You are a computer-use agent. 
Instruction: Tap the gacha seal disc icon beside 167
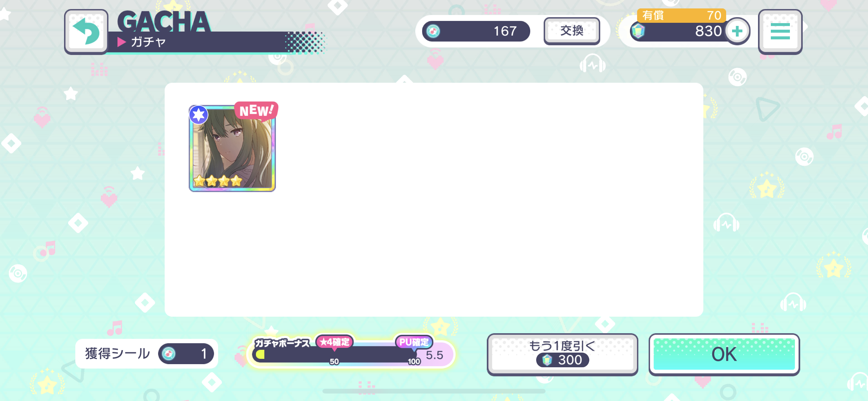point(433,31)
